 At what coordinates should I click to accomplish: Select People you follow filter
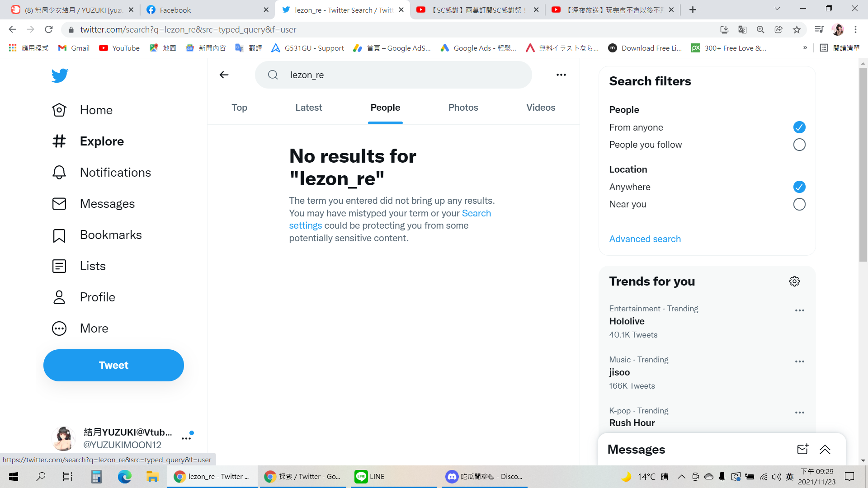(x=799, y=145)
